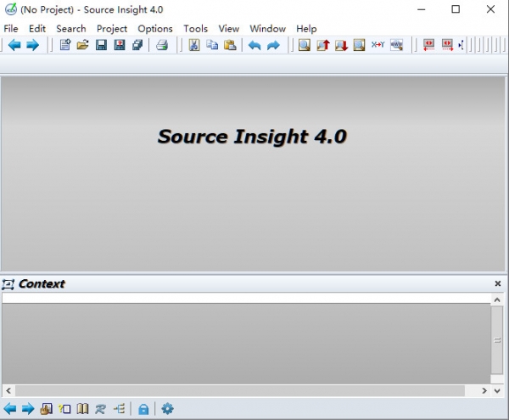Open the Search menu
Screen dimensions: 509x420
pos(71,29)
